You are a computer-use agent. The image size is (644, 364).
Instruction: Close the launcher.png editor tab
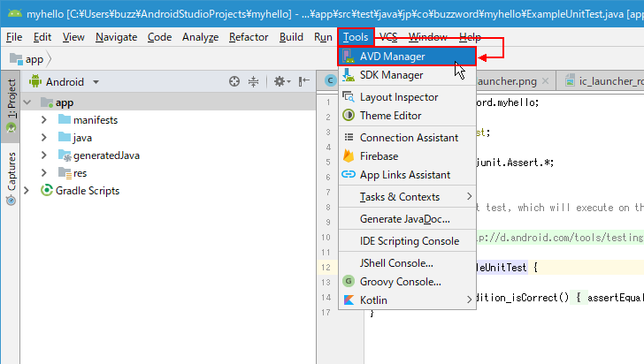click(546, 81)
